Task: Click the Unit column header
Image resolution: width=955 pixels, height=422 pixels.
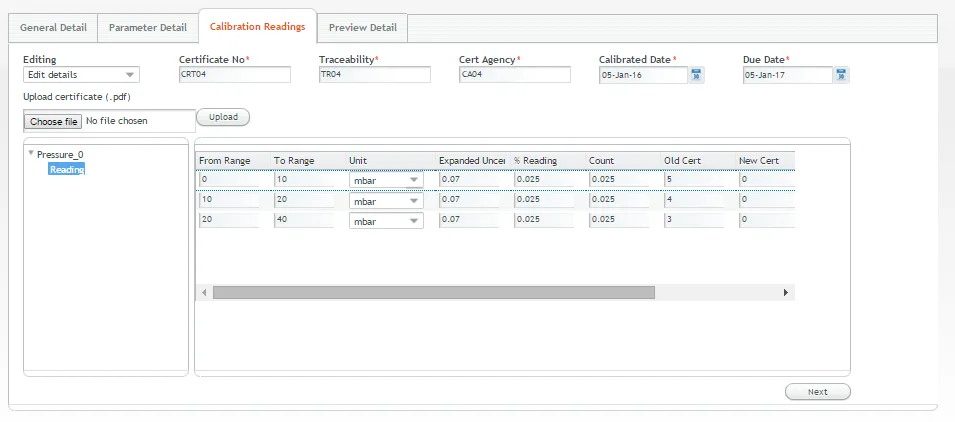Action: [x=390, y=161]
